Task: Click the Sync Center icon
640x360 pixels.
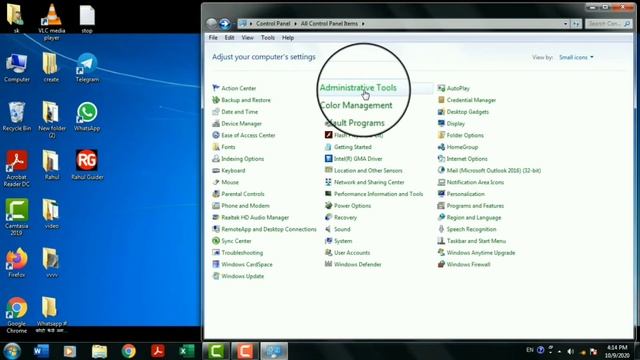Action: (216, 241)
